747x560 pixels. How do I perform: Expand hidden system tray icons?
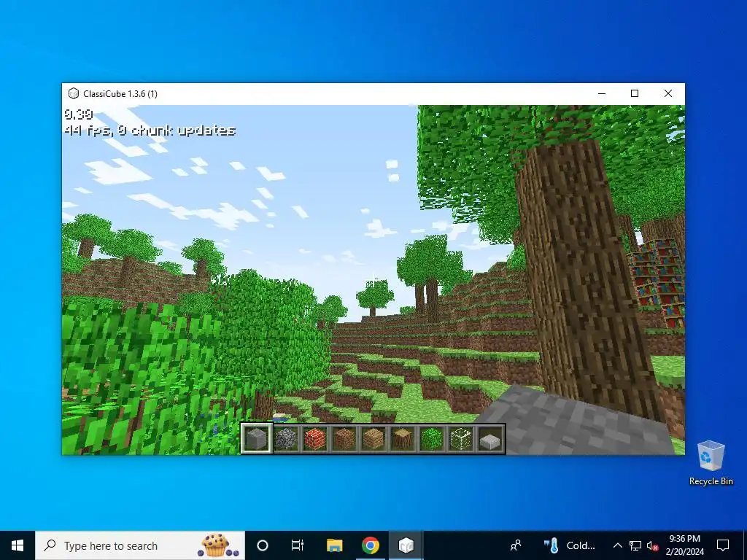[x=617, y=545]
